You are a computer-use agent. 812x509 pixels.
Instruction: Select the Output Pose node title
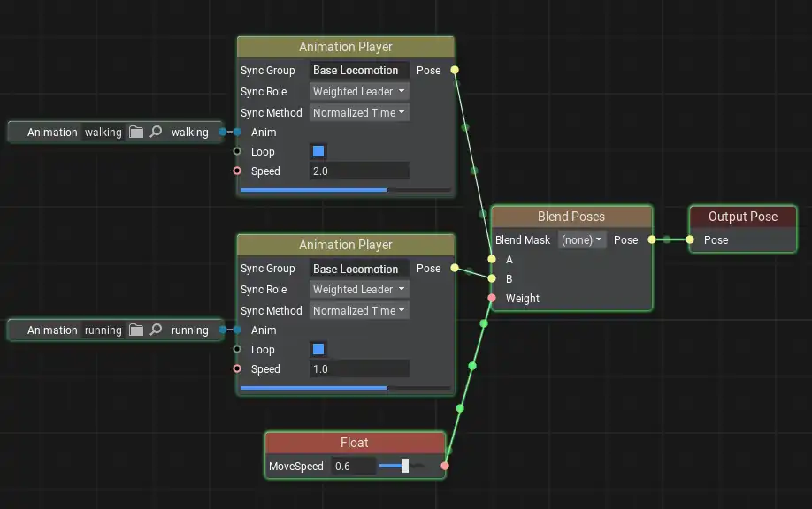(x=743, y=217)
